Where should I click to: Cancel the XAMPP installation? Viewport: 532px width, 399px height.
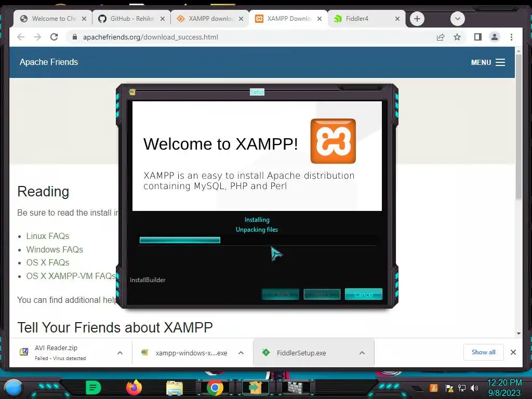tap(363, 294)
